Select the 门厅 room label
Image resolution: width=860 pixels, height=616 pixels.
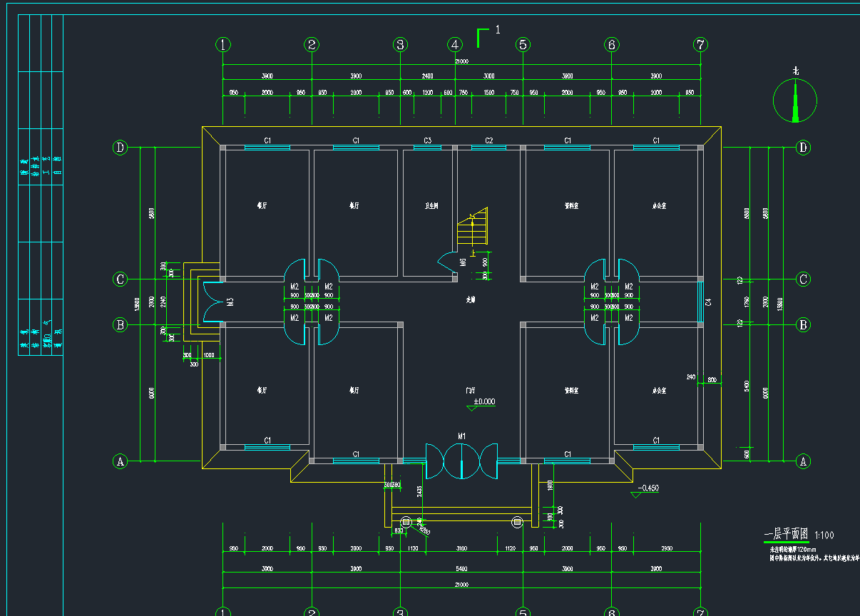tap(471, 391)
